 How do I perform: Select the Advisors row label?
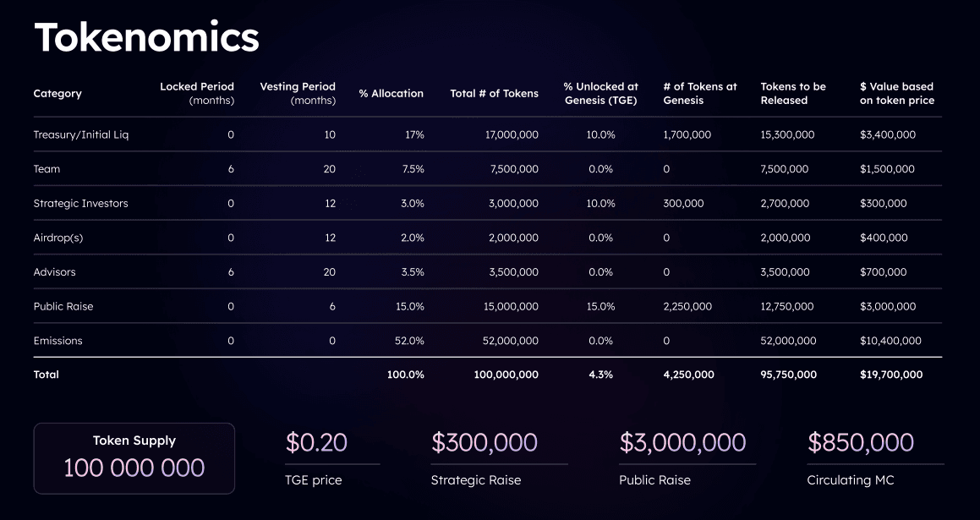point(54,272)
